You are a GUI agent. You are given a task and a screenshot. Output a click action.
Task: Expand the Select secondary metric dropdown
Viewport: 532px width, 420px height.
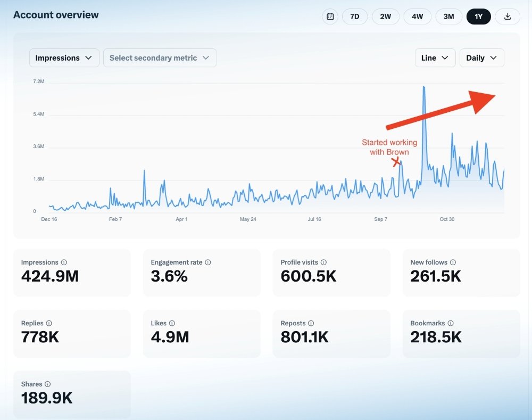point(160,58)
